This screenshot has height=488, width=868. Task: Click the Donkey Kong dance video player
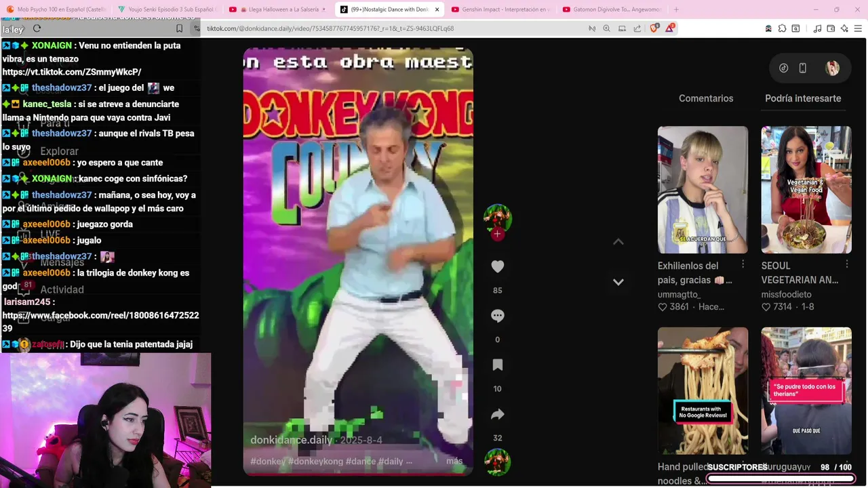tap(358, 261)
